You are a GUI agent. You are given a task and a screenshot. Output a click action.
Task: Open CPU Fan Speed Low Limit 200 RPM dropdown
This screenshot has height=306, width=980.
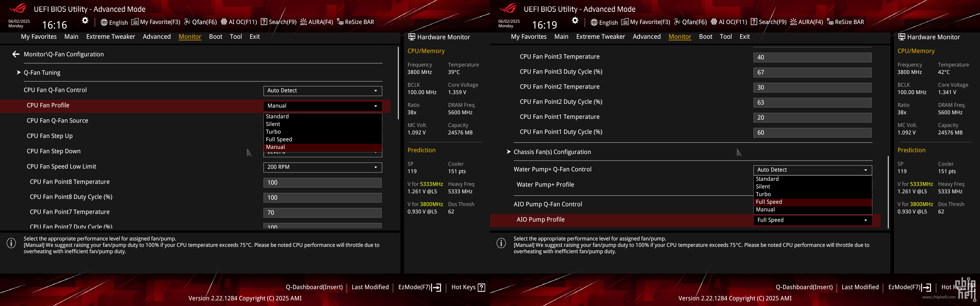(x=323, y=167)
